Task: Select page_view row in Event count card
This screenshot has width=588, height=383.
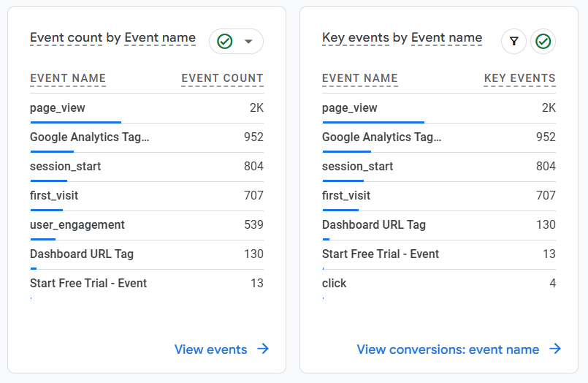Action: [147, 108]
